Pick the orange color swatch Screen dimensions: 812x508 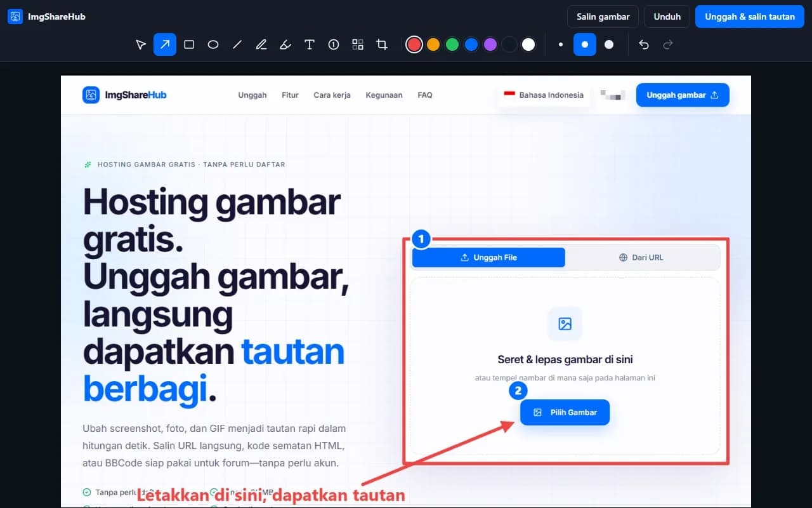pyautogui.click(x=433, y=44)
